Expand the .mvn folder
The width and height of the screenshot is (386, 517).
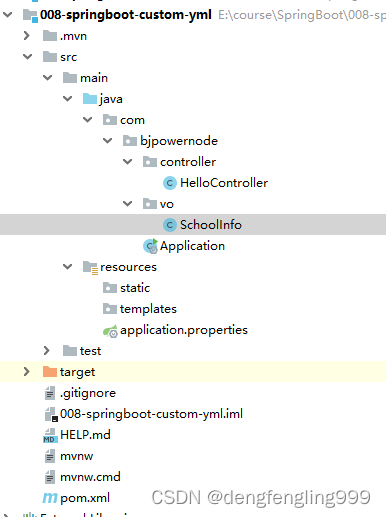(x=27, y=36)
